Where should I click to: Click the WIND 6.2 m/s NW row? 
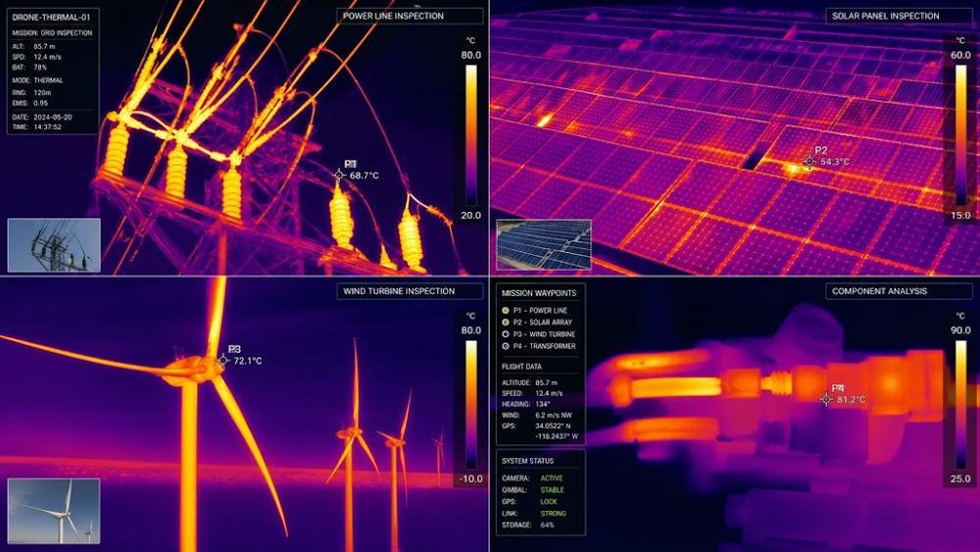[536, 415]
